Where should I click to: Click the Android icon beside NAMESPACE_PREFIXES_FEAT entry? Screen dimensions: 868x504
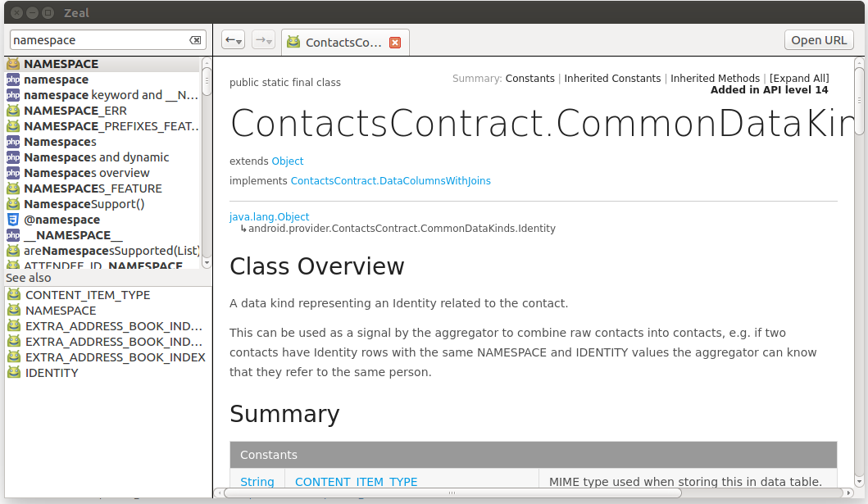(12, 126)
